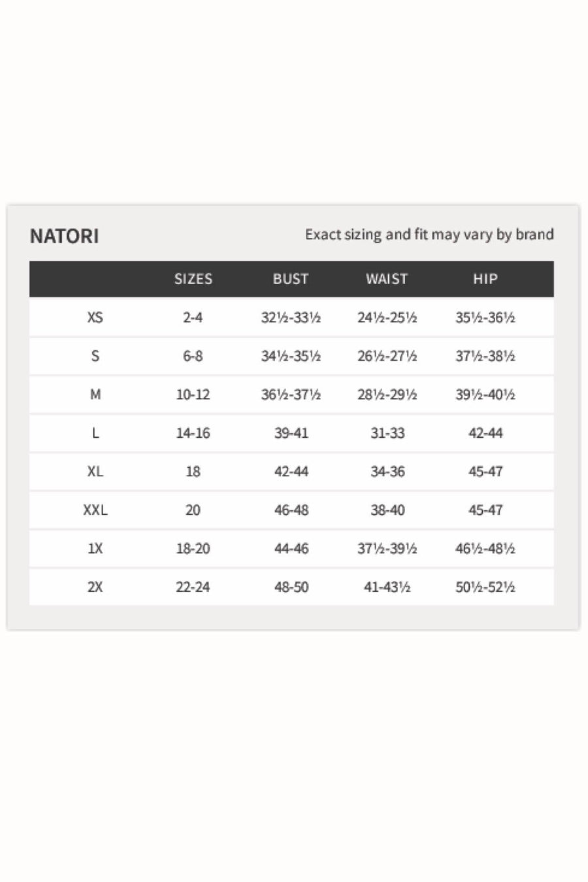Select the SIZES column header
The image size is (588, 882).
pos(193,279)
